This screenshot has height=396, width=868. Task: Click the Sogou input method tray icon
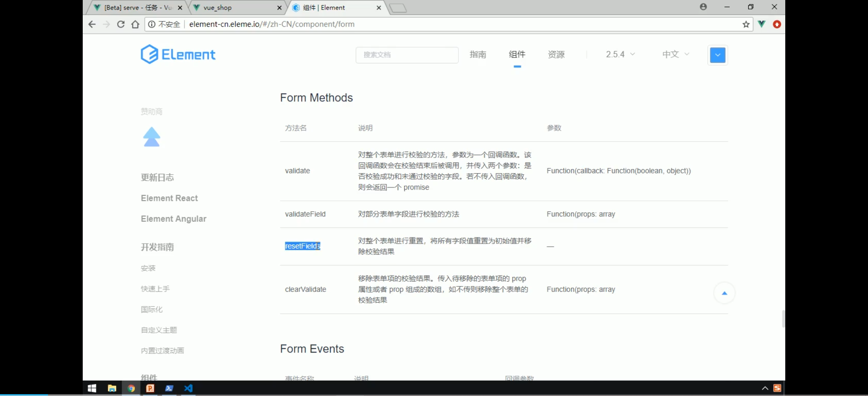pyautogui.click(x=777, y=388)
